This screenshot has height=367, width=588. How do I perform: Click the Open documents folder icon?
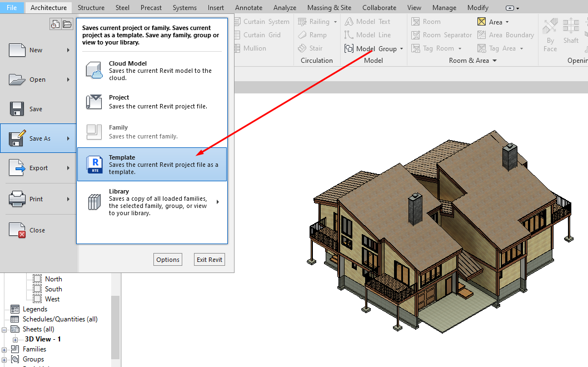click(x=67, y=24)
